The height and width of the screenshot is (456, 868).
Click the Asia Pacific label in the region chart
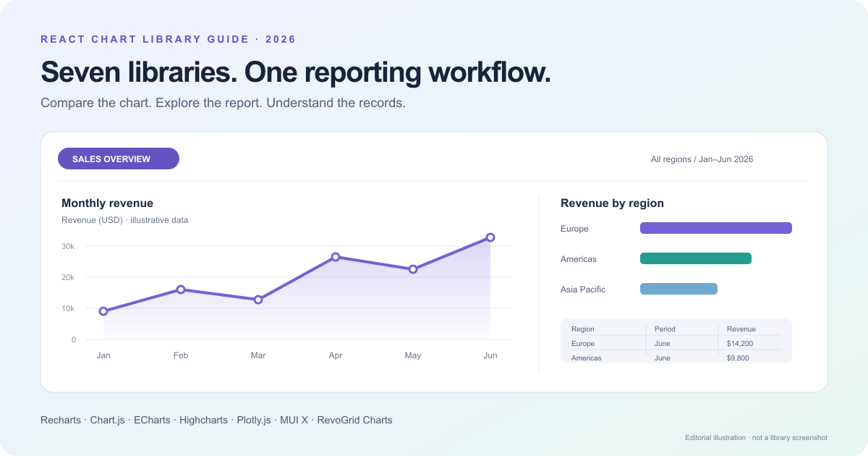point(583,290)
